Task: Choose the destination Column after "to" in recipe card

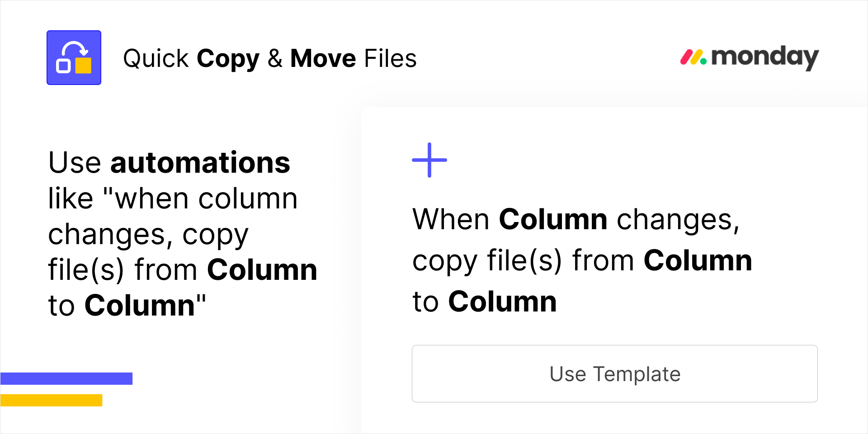Action: coord(502,302)
